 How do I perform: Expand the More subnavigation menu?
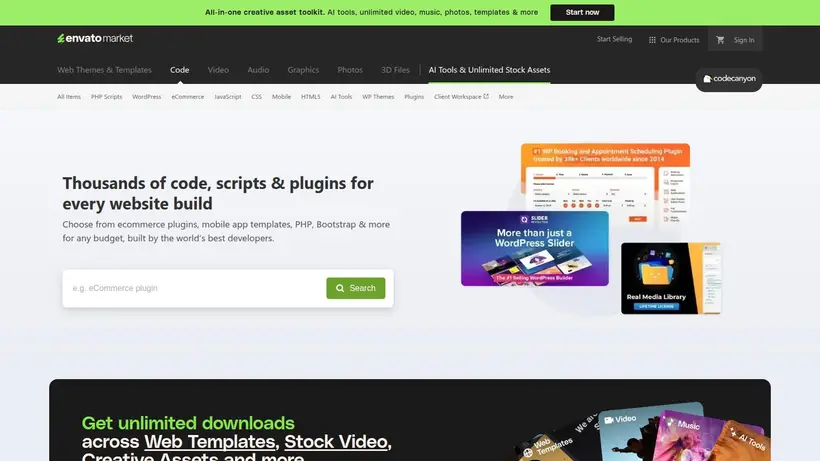pyautogui.click(x=506, y=97)
